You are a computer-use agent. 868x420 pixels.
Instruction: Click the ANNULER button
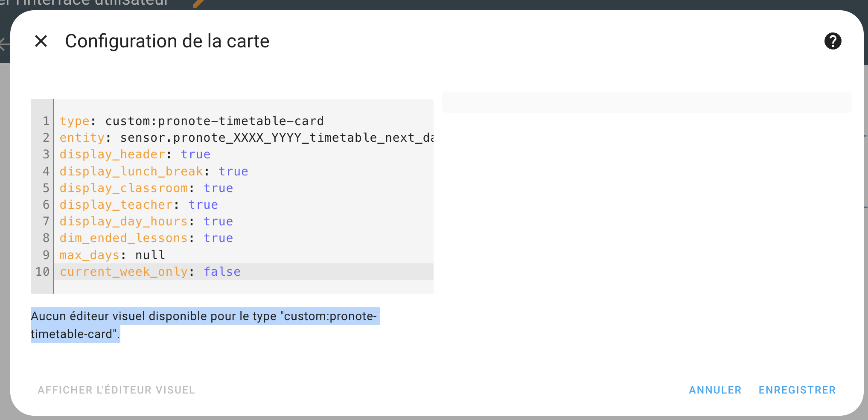[x=715, y=390]
